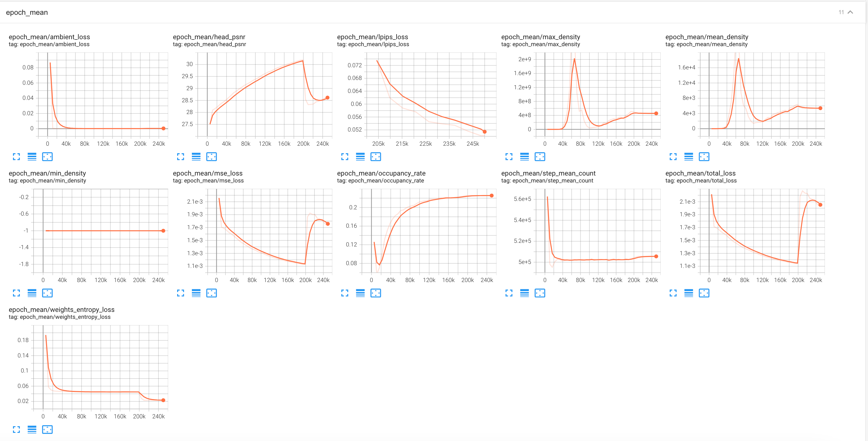This screenshot has width=868, height=441.
Task: Maximize the weights_entropy_loss chart
Action: coord(16,430)
